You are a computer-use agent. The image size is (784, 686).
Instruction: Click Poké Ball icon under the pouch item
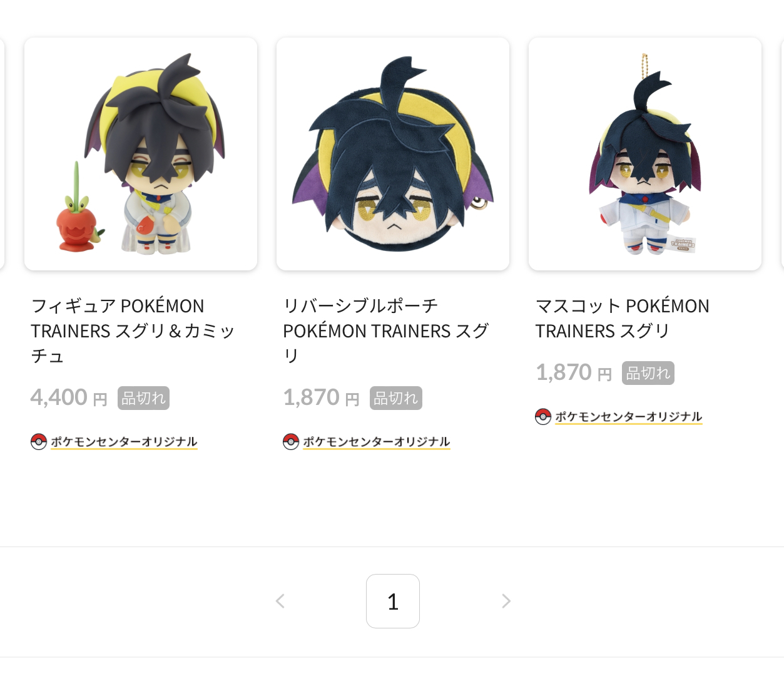pos(291,442)
